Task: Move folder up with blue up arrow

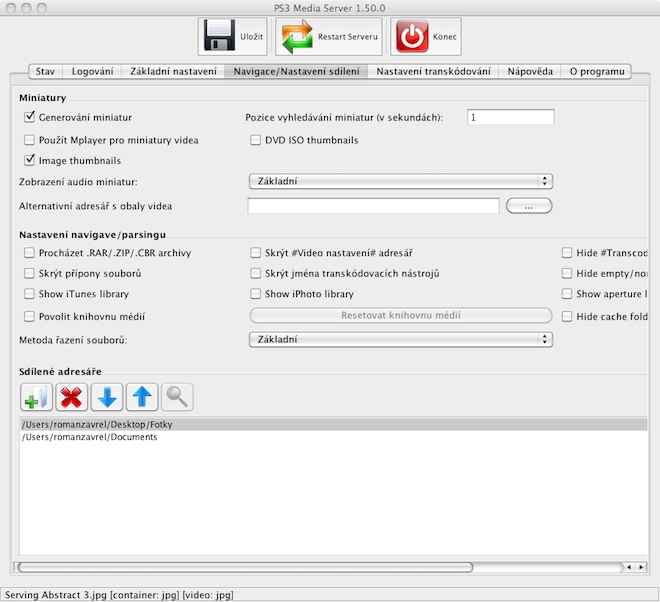Action: click(x=142, y=397)
